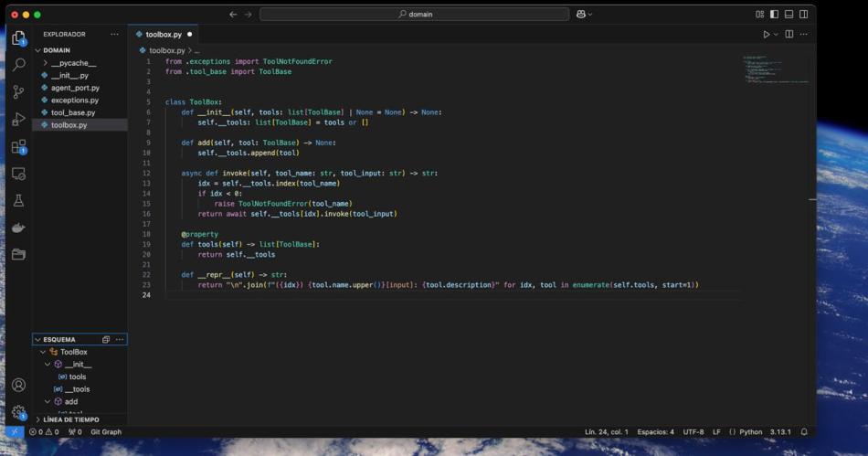The width and height of the screenshot is (868, 456).
Task: Open the Extensions view
Action: [x=18, y=146]
